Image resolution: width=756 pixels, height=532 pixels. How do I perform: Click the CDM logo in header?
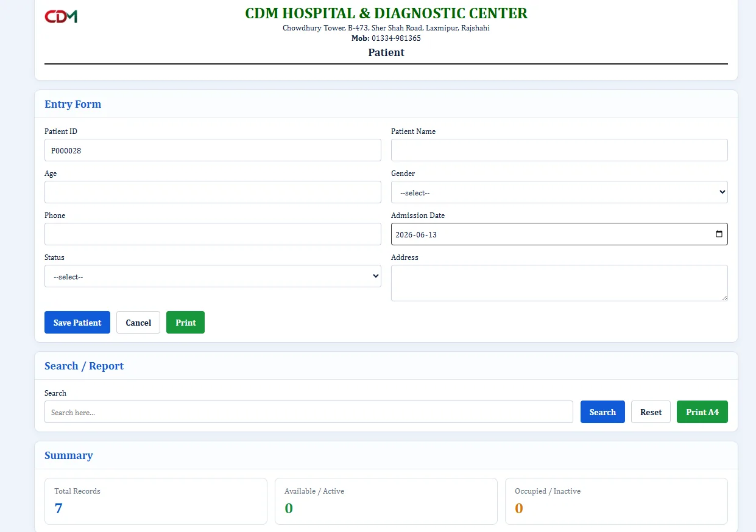pyautogui.click(x=61, y=16)
